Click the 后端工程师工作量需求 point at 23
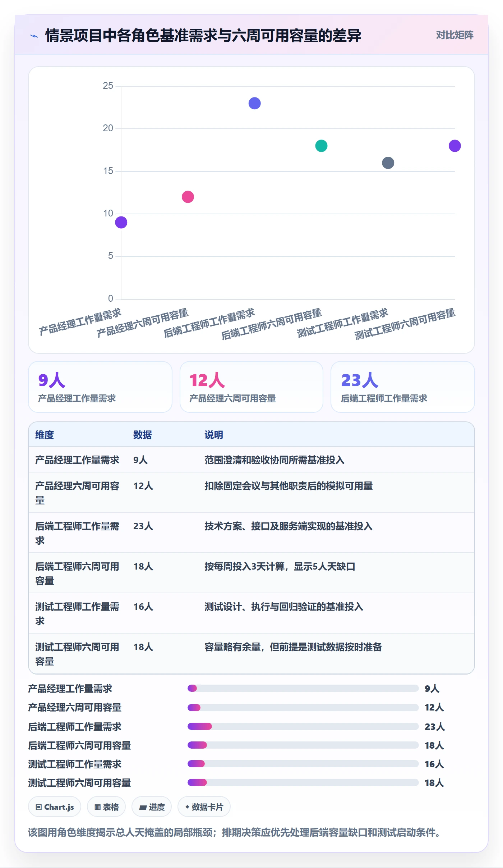503x868 pixels. pos(254,103)
